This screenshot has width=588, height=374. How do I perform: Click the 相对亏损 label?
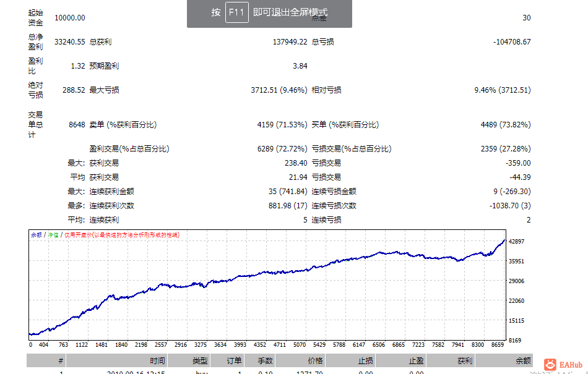coord(327,90)
